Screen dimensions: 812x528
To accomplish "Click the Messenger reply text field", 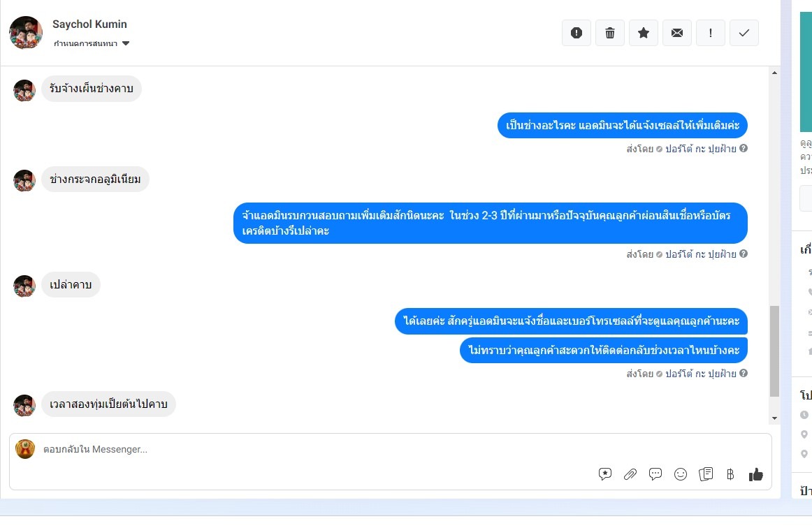I will [x=391, y=449].
